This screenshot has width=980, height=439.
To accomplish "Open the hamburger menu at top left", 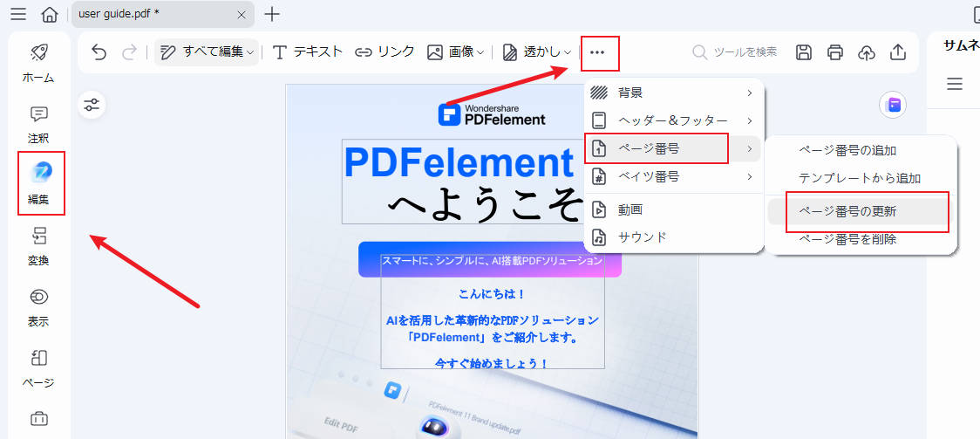I will [x=19, y=14].
